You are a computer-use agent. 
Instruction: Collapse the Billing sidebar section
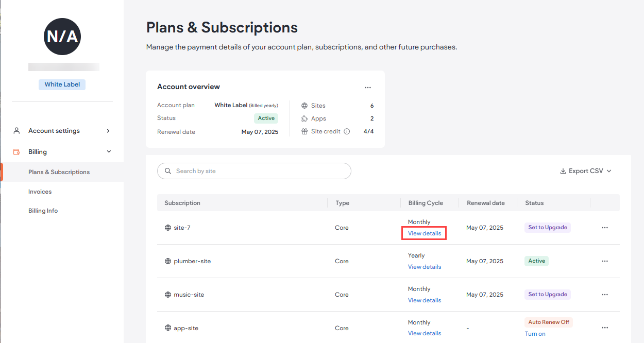coord(108,151)
